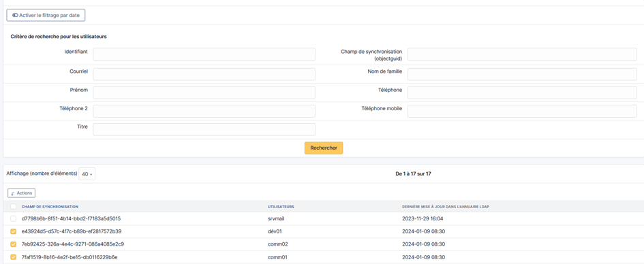Uncheck the comm01 row checkbox
The width and height of the screenshot is (644, 264).
[x=14, y=257]
